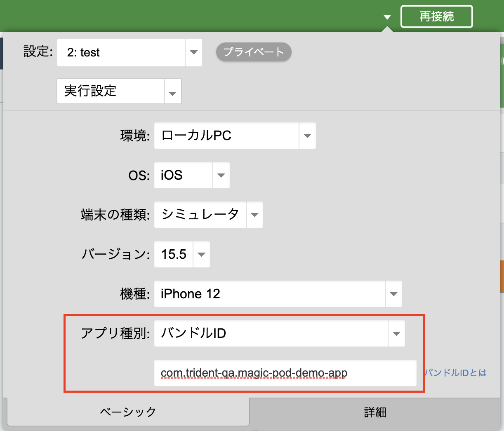The width and height of the screenshot is (504, 431).
Task: Click the 再接続 reconnect button
Action: [436, 16]
